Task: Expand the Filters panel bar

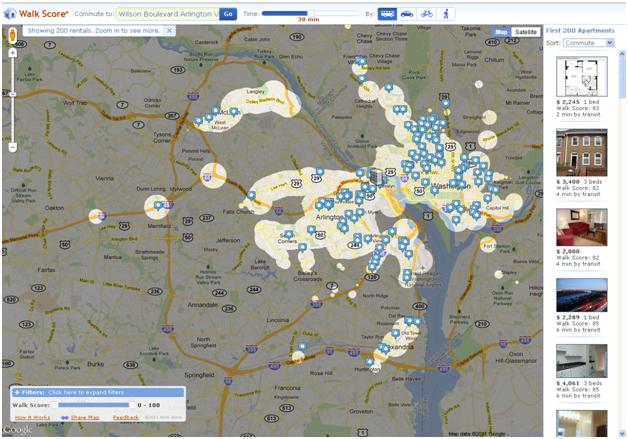Action: 98,393
